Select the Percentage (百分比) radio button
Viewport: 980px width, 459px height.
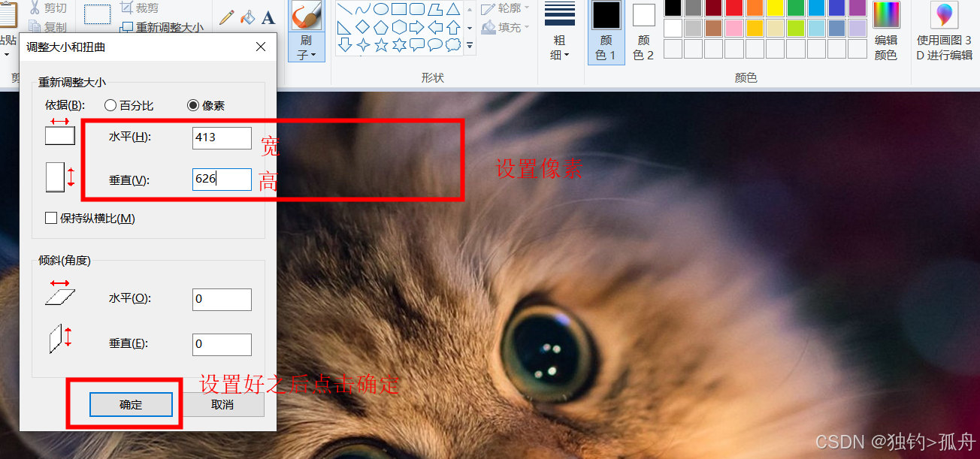click(x=110, y=106)
